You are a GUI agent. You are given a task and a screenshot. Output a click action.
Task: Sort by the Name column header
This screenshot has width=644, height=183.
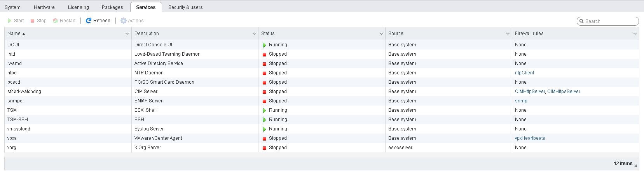14,33
